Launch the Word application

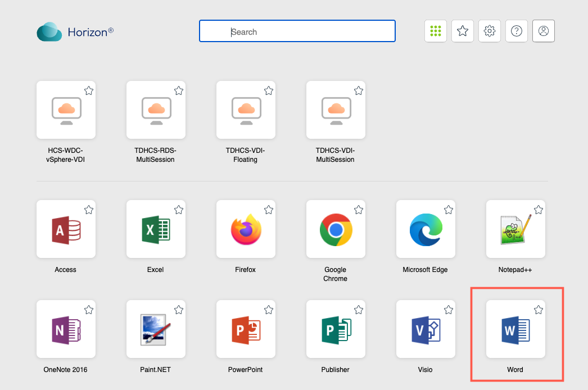(x=515, y=329)
